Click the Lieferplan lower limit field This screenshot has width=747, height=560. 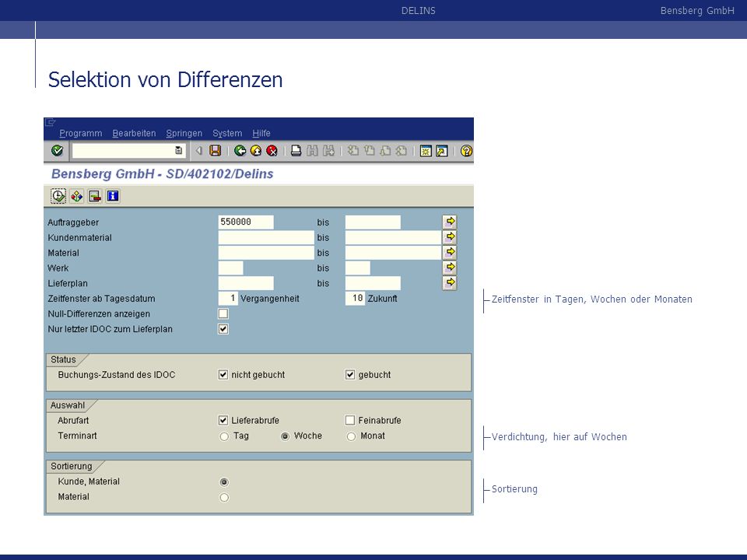pyautogui.click(x=246, y=283)
